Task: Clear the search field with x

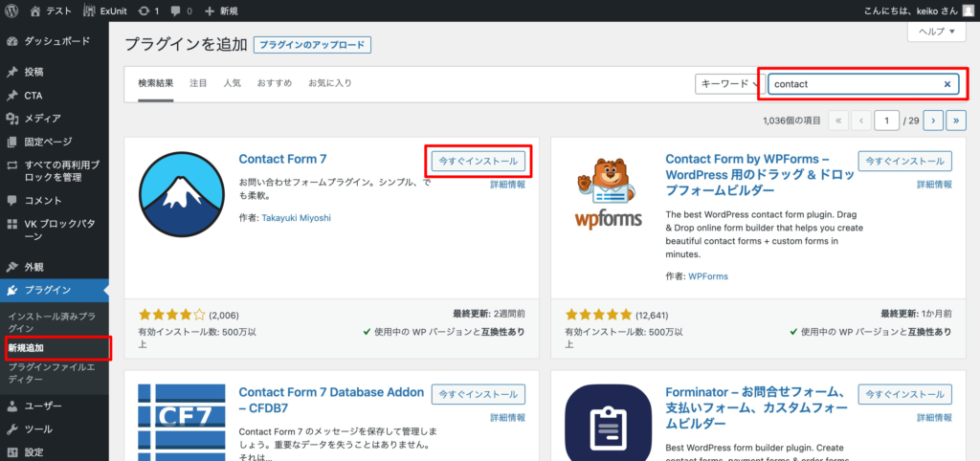Action: 947,84
